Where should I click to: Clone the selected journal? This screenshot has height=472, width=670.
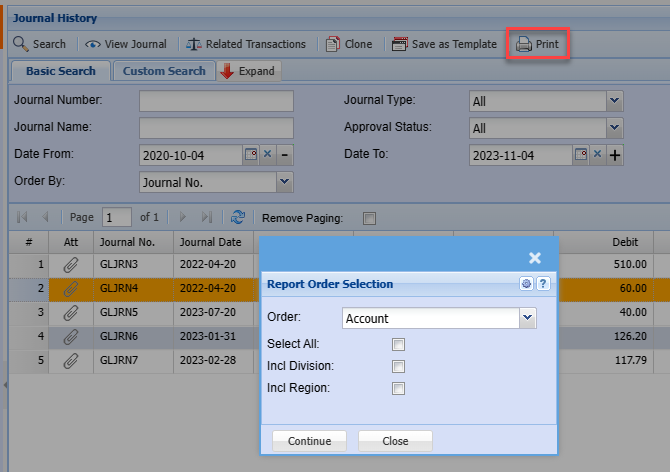pos(349,44)
